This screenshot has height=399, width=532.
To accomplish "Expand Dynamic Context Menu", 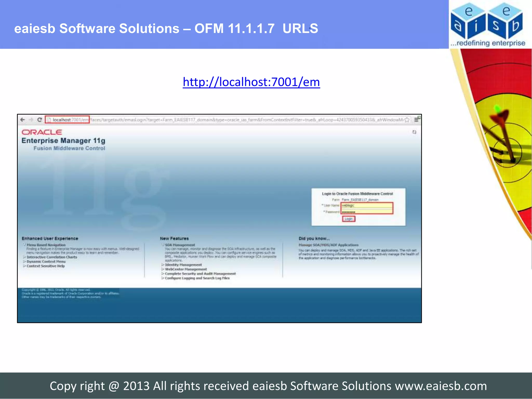I will click(x=25, y=262).
